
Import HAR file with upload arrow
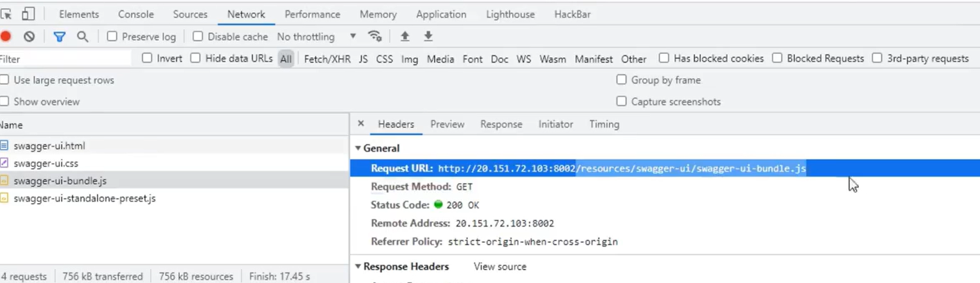point(405,37)
